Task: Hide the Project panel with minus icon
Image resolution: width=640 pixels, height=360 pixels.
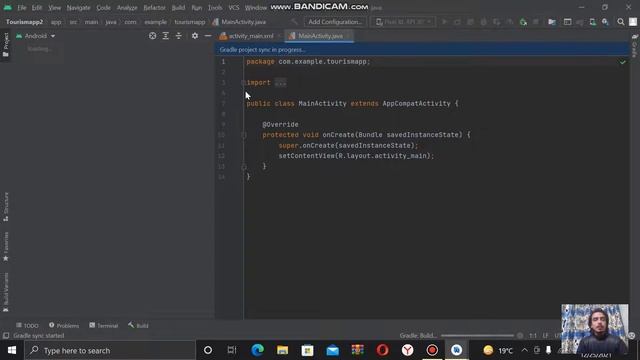Action: pos(208,36)
